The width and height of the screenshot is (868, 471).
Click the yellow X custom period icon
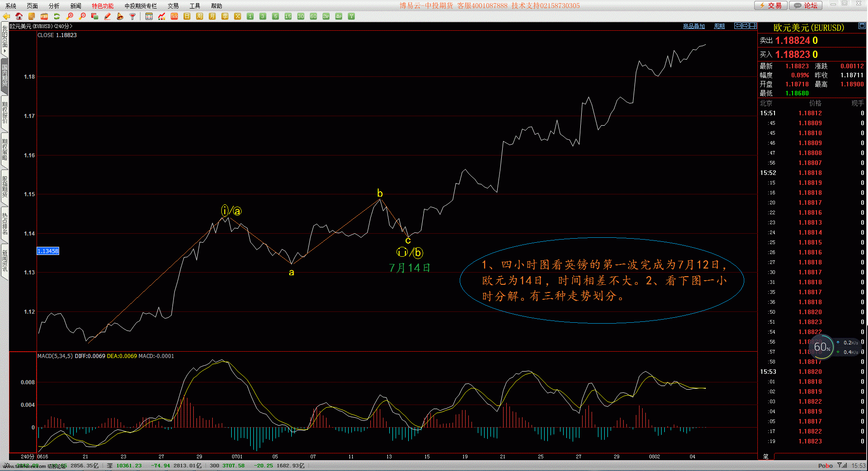click(238, 16)
